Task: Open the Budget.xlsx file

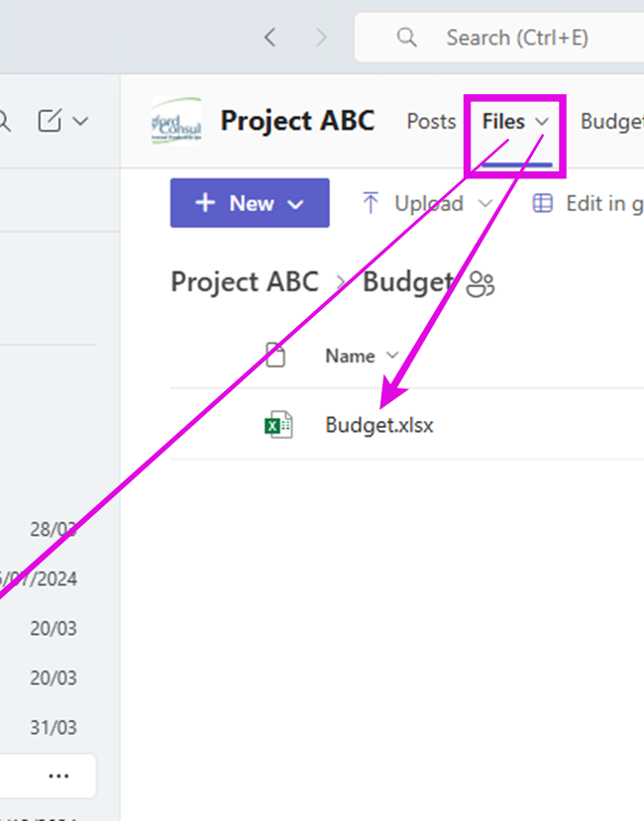Action: [x=379, y=425]
